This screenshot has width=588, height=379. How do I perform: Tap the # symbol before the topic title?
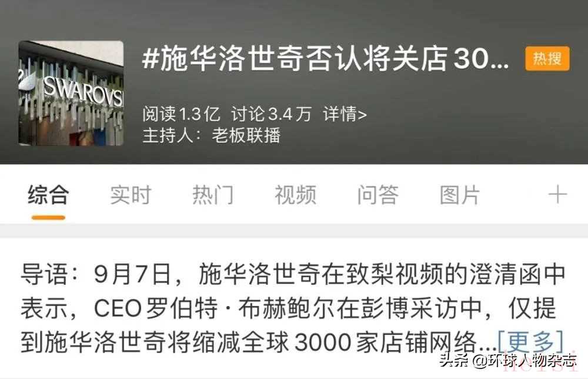click(151, 58)
